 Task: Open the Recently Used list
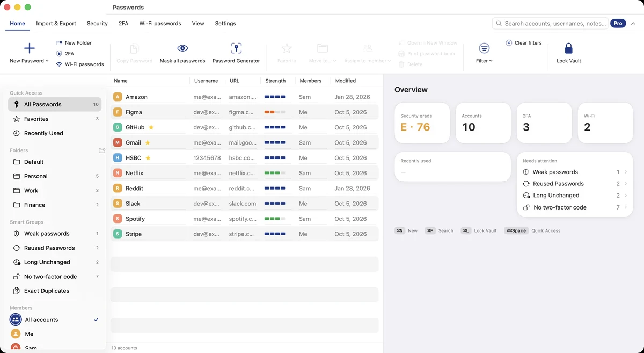54,133
